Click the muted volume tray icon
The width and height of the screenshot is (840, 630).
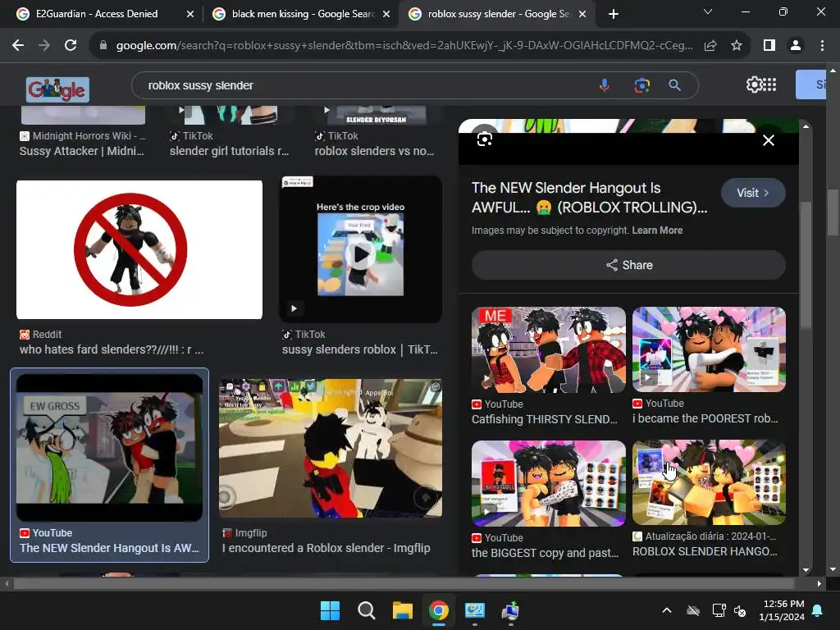pyautogui.click(x=740, y=610)
